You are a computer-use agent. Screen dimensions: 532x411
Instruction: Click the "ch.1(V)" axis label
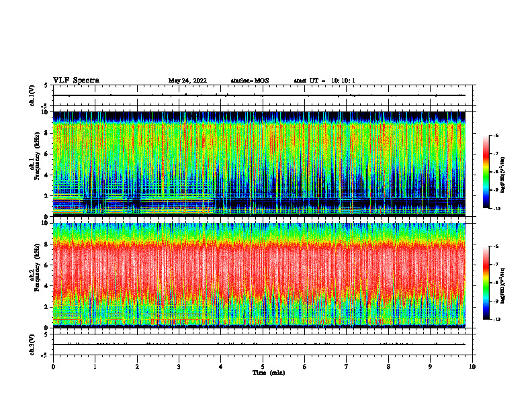(x=32, y=95)
